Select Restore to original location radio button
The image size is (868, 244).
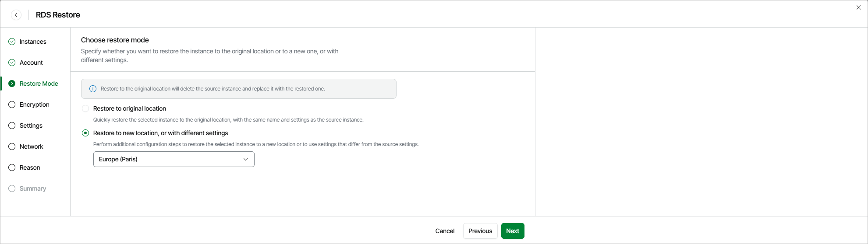(x=85, y=108)
